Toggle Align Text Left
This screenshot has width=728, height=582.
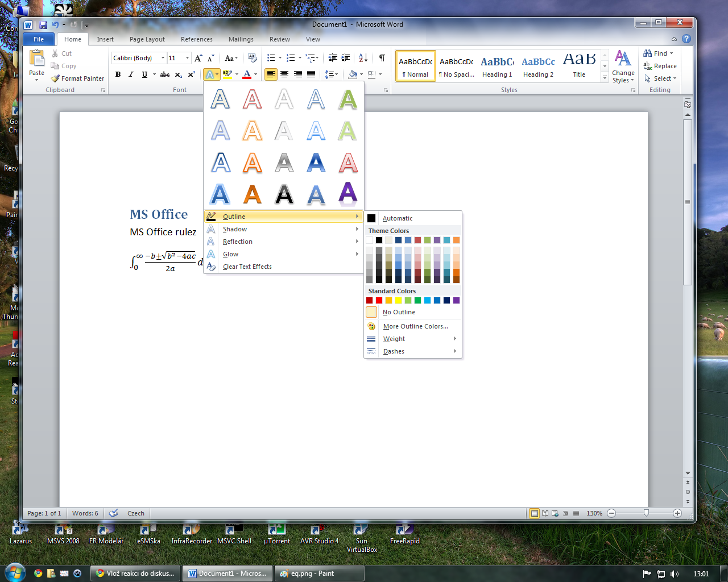[x=271, y=74]
